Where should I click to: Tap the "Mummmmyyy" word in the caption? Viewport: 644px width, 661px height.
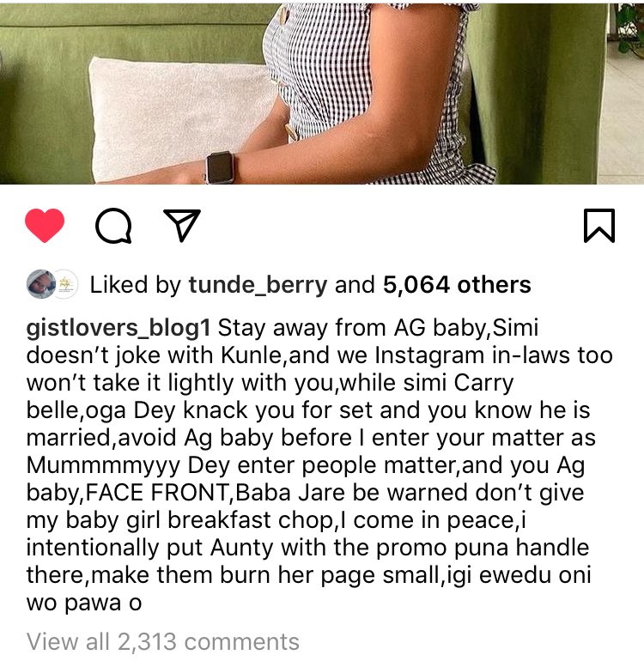coord(103,466)
